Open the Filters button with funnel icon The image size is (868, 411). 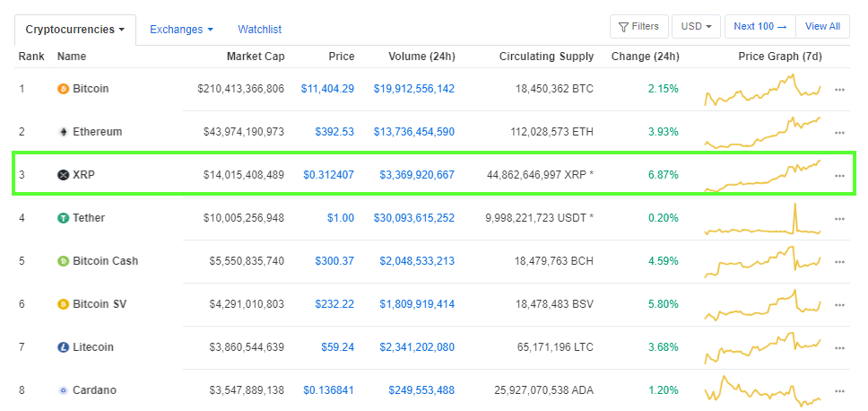coord(638,27)
